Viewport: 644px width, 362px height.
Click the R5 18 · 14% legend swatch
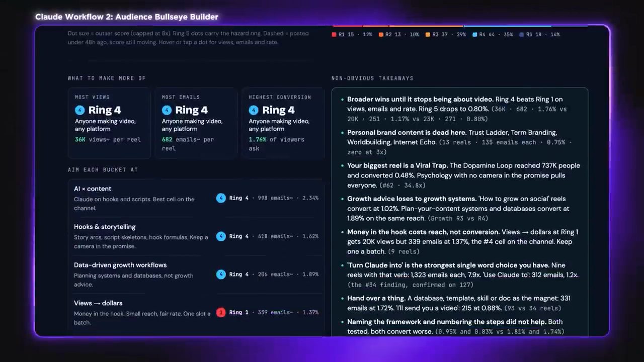tap(522, 35)
